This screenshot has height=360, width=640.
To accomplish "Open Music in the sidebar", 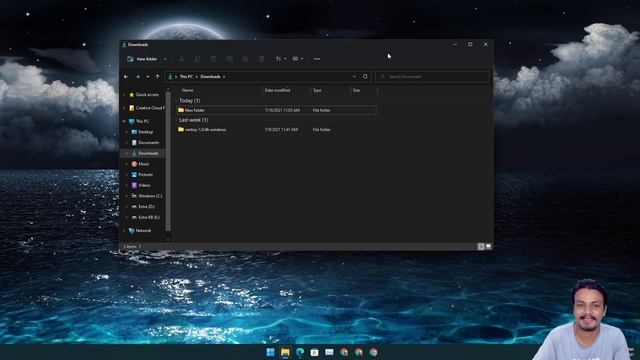I will (x=140, y=164).
